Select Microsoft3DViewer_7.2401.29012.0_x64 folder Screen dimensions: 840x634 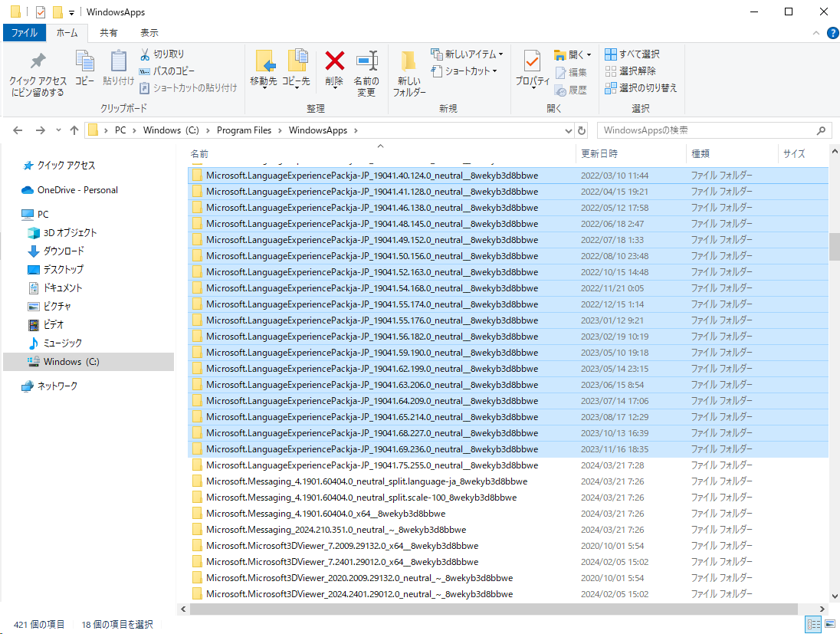(508, 562)
